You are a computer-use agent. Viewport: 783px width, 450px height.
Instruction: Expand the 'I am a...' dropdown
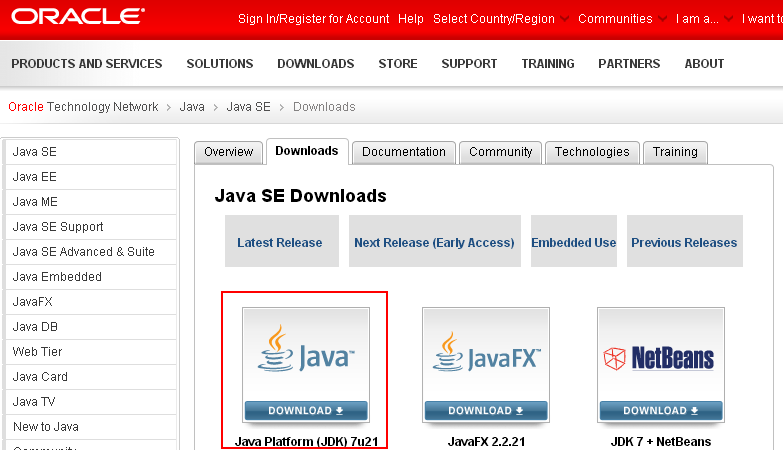(x=704, y=19)
